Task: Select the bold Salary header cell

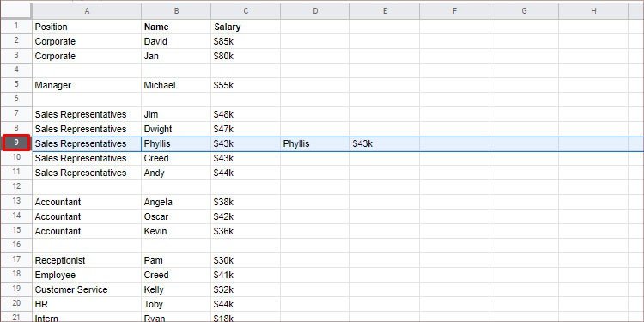Action: (x=246, y=27)
